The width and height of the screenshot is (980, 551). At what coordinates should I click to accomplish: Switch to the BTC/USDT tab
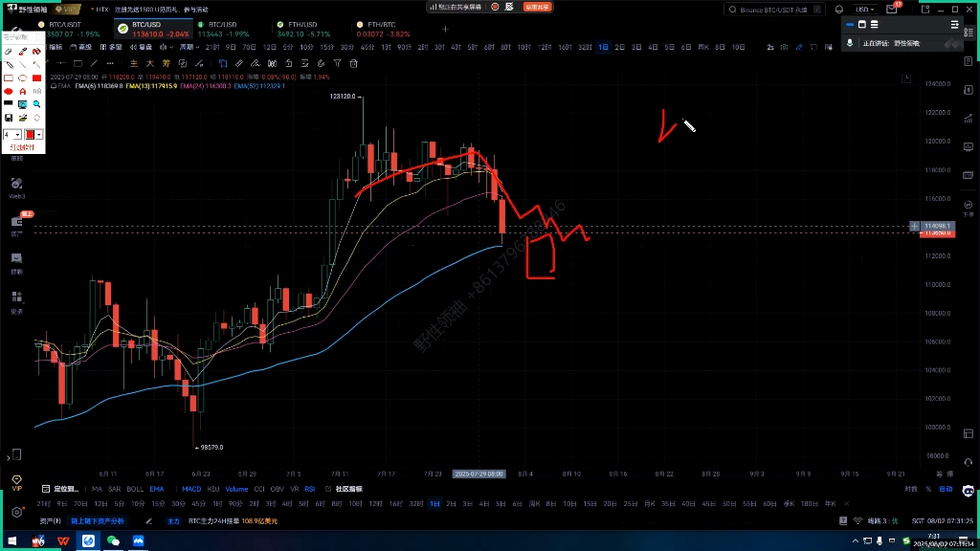point(69,29)
